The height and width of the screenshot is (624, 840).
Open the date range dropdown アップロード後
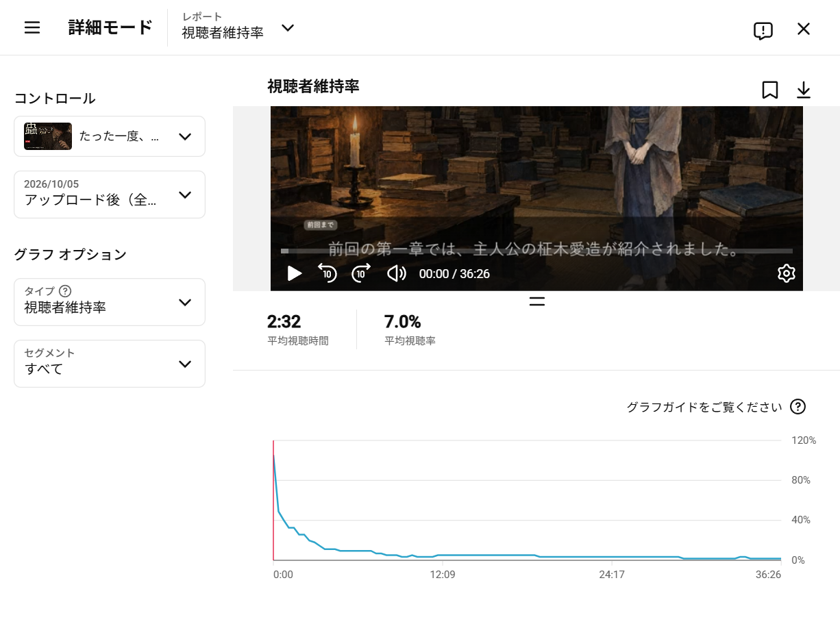coord(110,195)
